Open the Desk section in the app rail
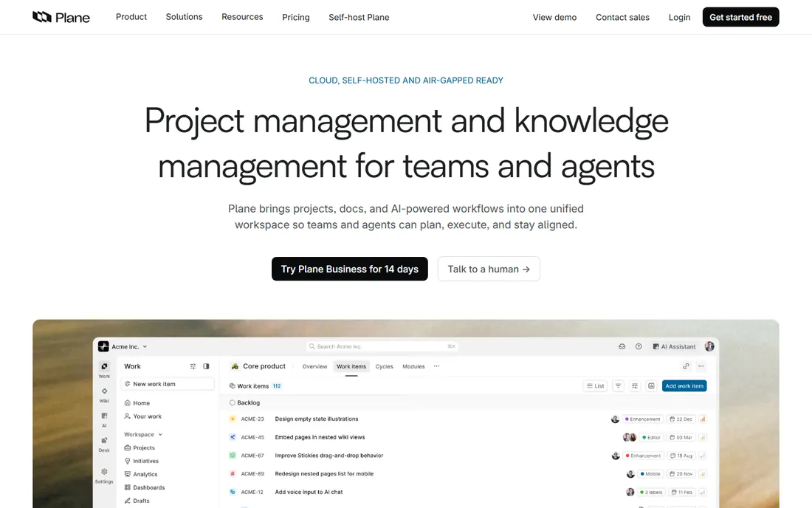This screenshot has width=812, height=508. [104, 444]
